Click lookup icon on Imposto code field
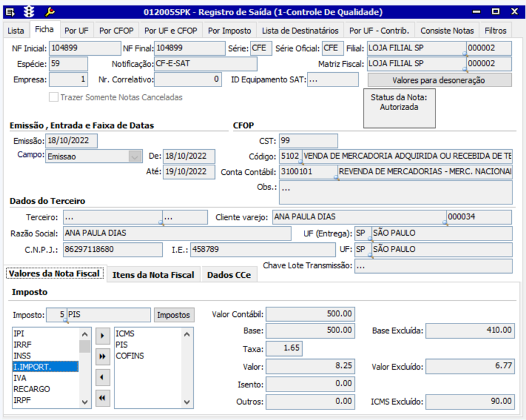This screenshot has height=420, width=526. point(65,322)
